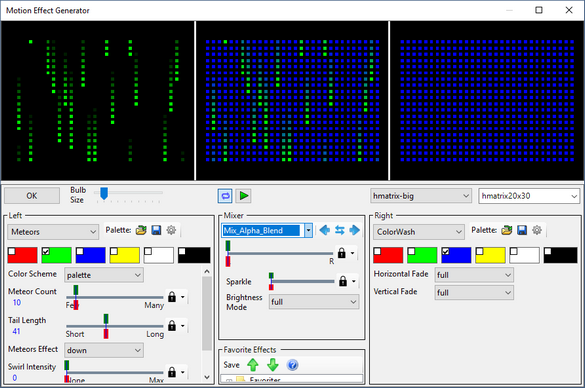Click the right ColorWash preview pane
This screenshot has width=585, height=388.
tap(487, 101)
